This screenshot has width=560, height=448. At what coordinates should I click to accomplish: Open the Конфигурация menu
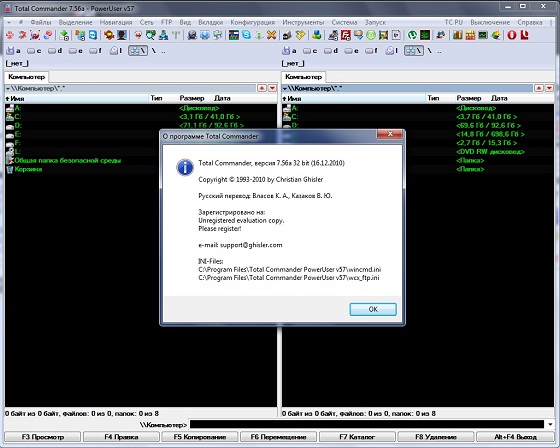252,22
